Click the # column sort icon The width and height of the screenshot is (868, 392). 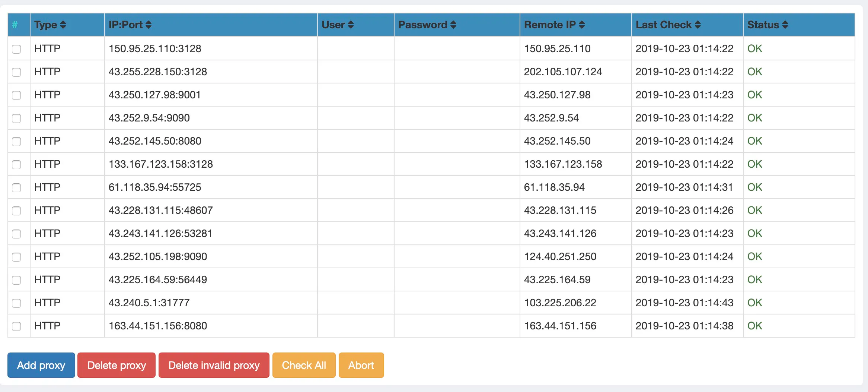tap(15, 25)
